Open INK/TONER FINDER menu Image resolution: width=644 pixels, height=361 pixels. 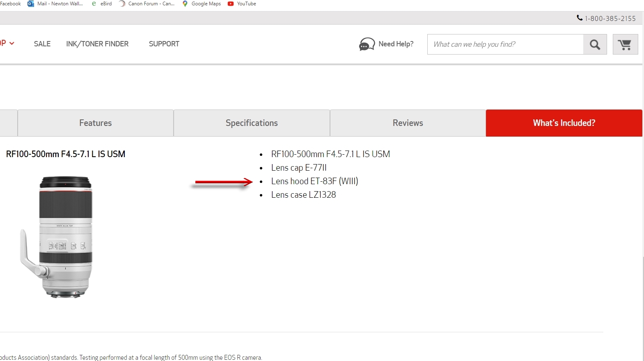97,44
